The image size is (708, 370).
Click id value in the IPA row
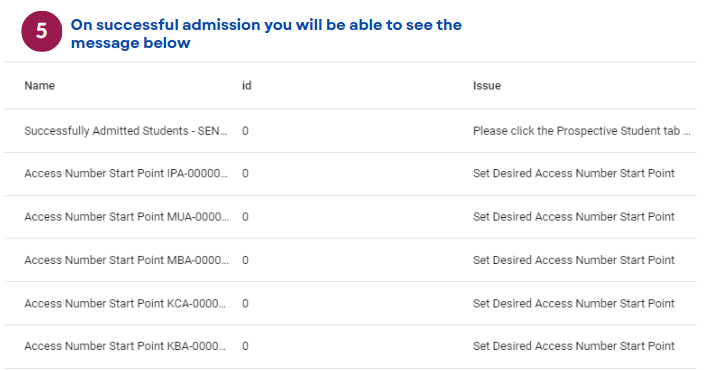click(x=245, y=173)
